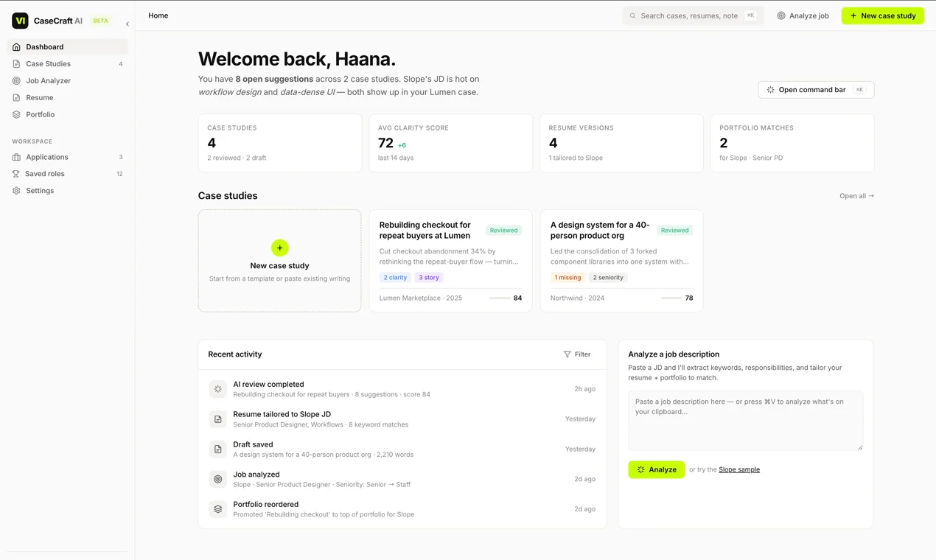Click the Portfolio layers icon

(16, 114)
